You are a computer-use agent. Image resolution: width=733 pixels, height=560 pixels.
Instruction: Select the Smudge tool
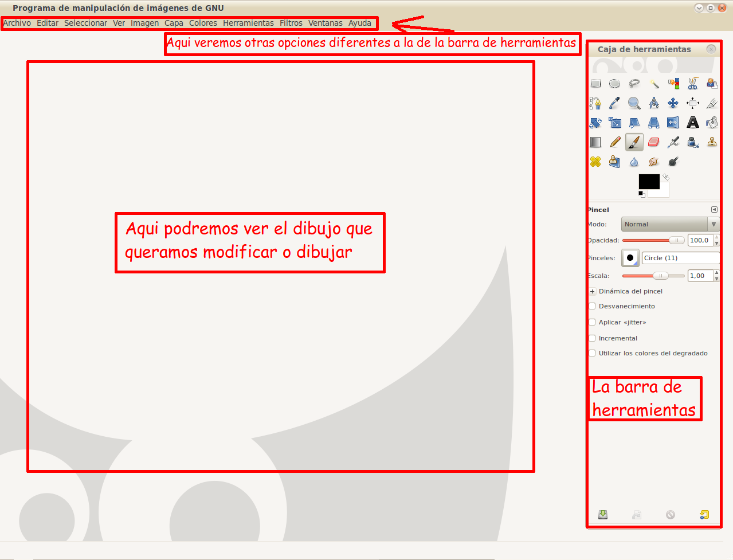coord(653,161)
